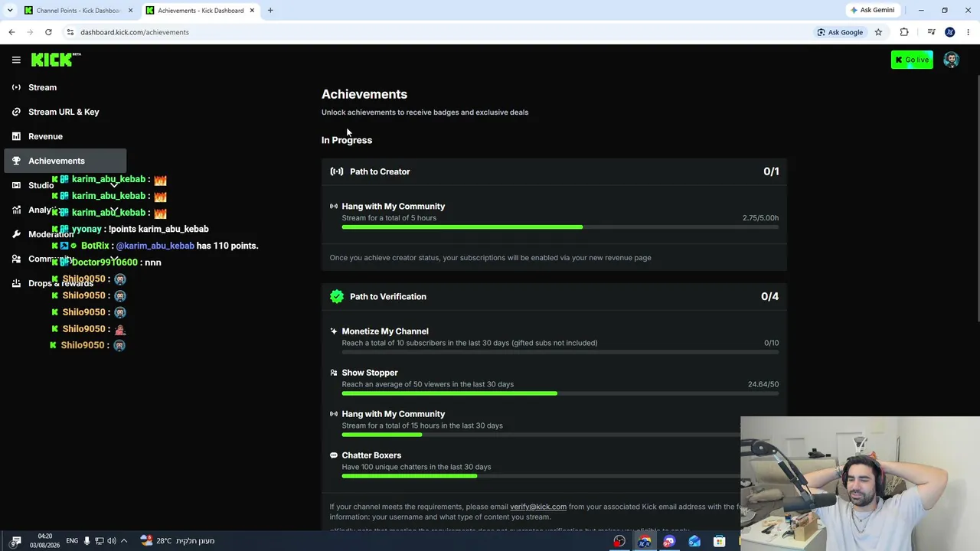Expand the Studio submenu chevron
This screenshot has height=551, width=980.
[114, 185]
